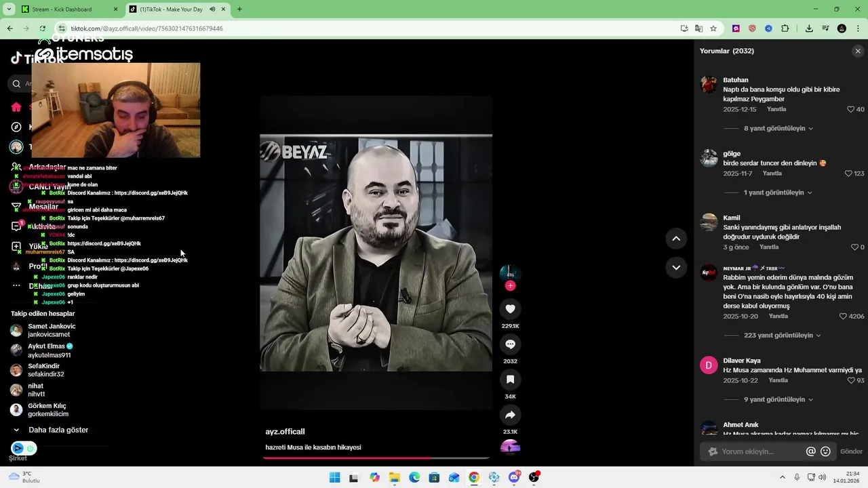Reply to Kamil with Yanıtla
This screenshot has width=868, height=488.
point(769,247)
